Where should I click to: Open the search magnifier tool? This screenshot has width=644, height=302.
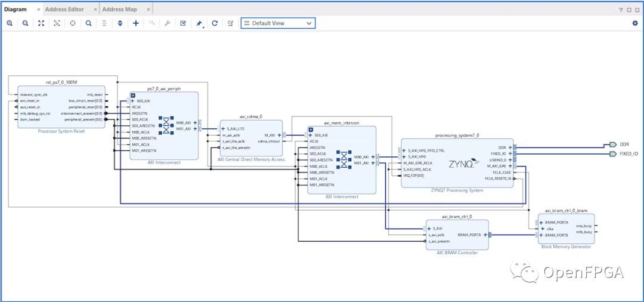[88, 23]
